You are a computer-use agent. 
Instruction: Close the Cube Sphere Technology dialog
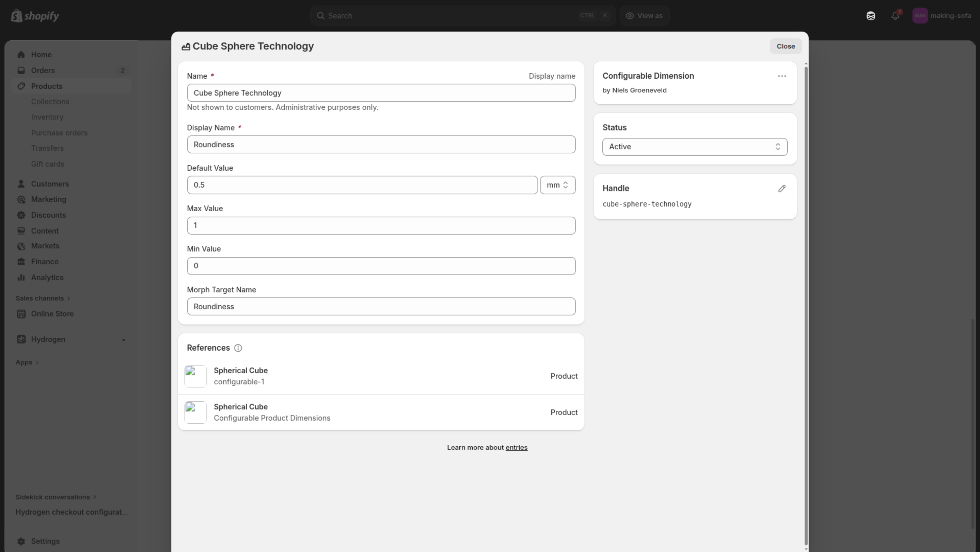[x=785, y=46]
